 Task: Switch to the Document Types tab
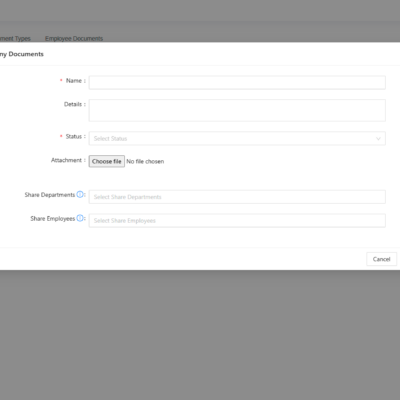(x=15, y=38)
